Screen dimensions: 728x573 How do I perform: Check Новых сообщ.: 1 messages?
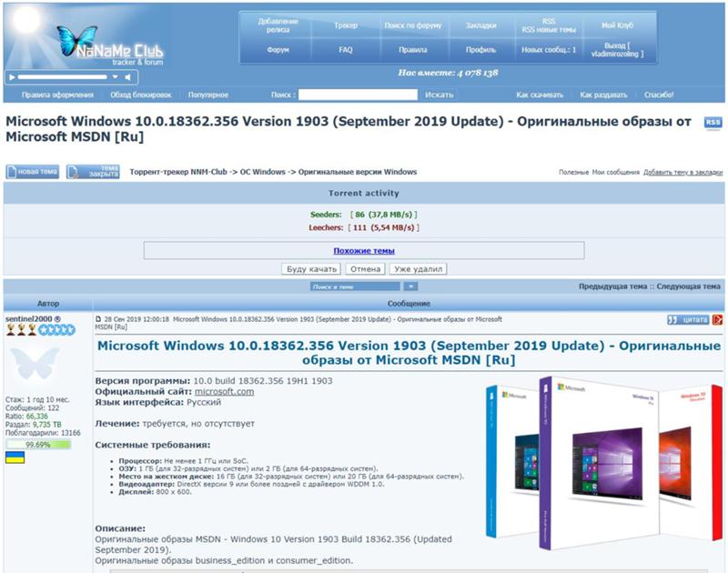(x=549, y=50)
